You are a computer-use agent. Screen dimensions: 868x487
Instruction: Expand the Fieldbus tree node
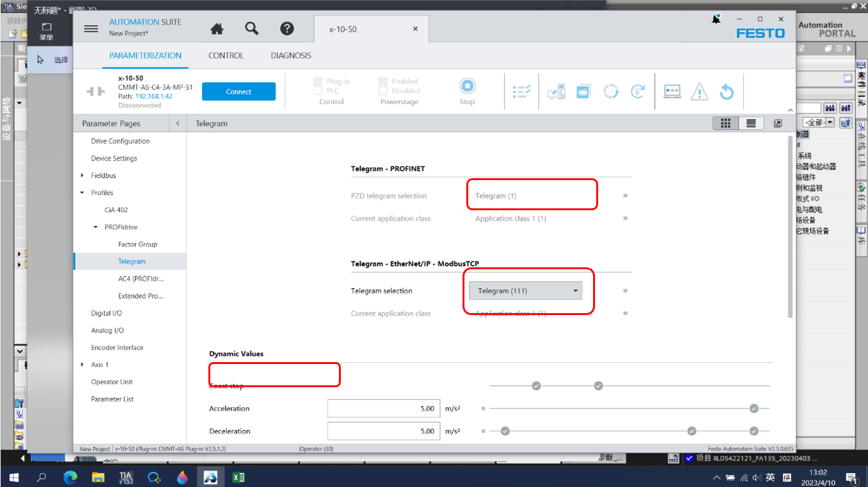pyautogui.click(x=82, y=176)
